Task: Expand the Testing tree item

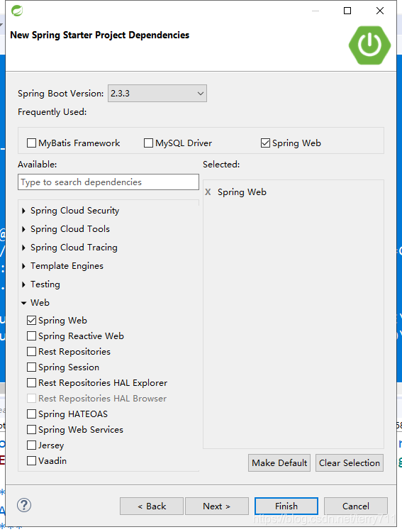Action: [23, 284]
